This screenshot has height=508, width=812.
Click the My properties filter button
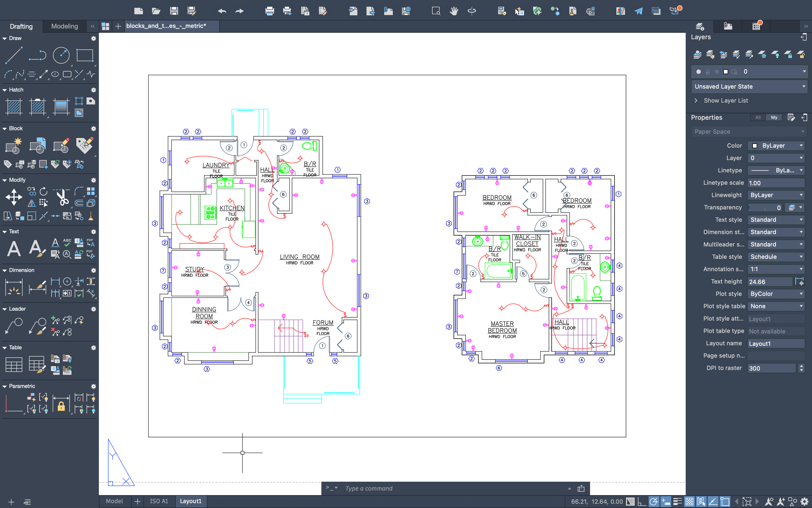click(774, 118)
